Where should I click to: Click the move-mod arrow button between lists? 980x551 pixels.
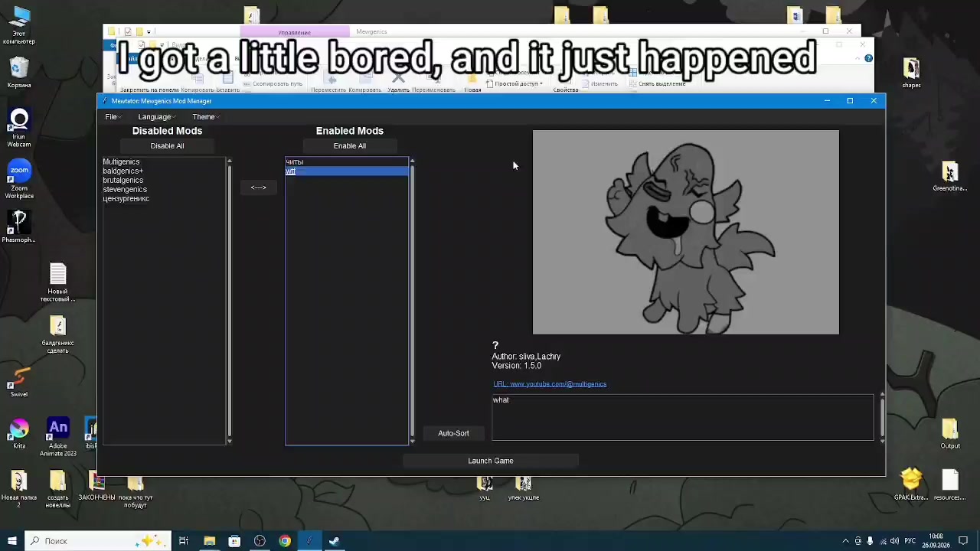pyautogui.click(x=258, y=187)
